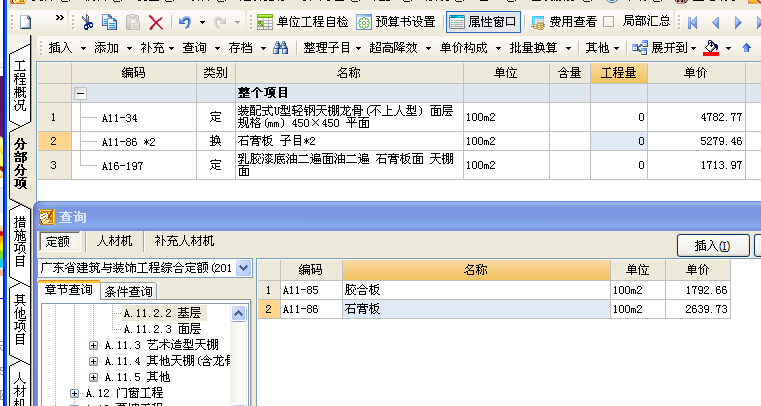This screenshot has width=761, height=406.
Task: Select the A11-86 *2 code cell
Action: (134, 142)
